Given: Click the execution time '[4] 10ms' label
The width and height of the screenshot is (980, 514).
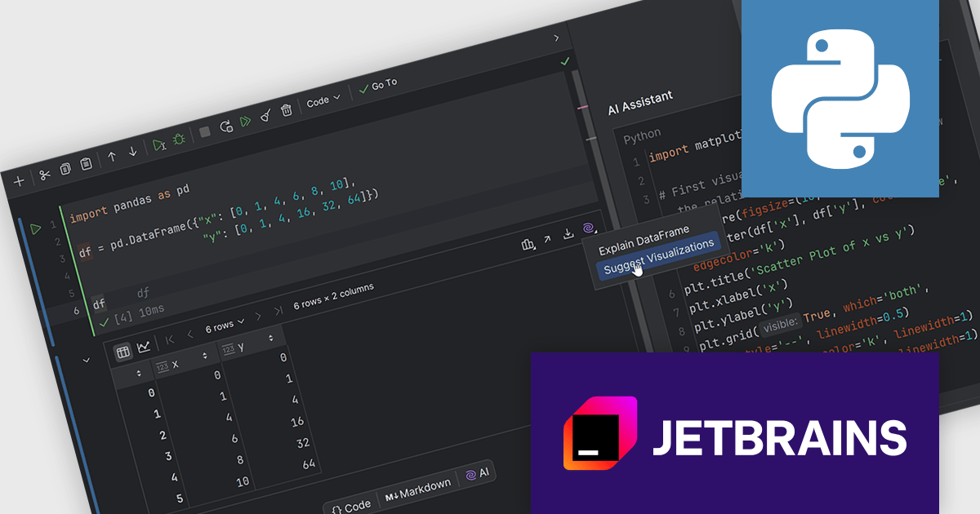Looking at the screenshot, I should click(139, 313).
